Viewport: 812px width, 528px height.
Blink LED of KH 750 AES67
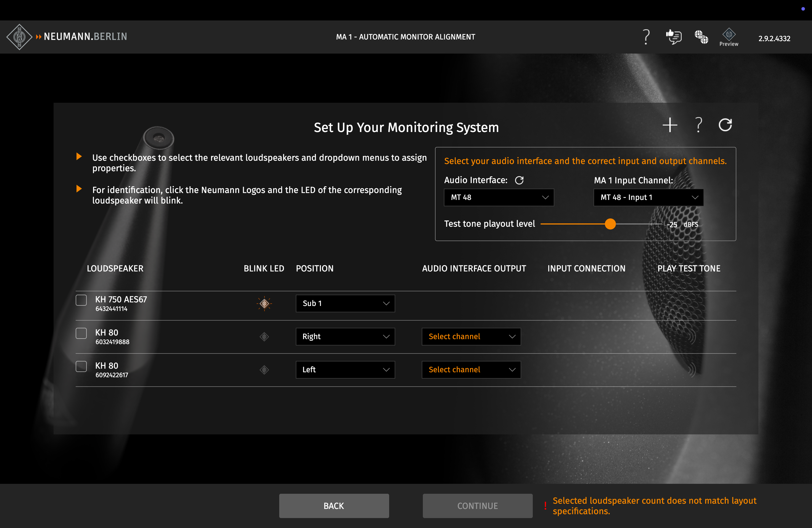264,303
